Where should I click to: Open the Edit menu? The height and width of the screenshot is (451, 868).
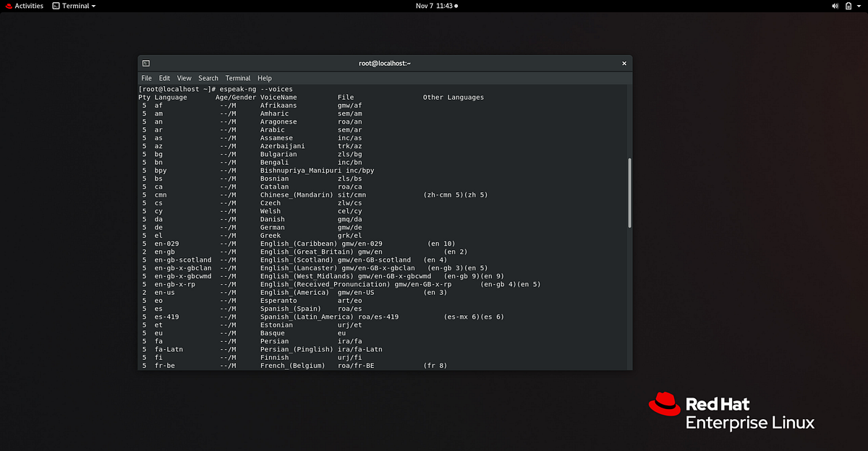click(164, 78)
